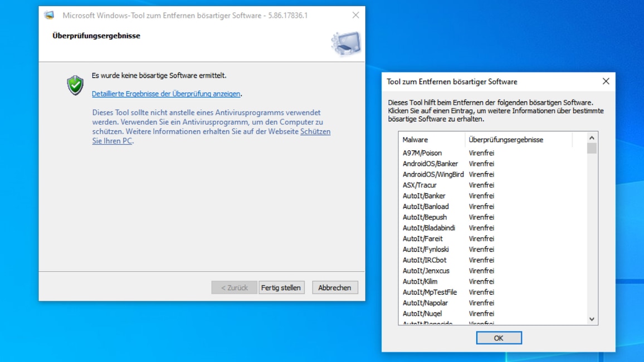Click 'Es wurde keine bösartige Software ermittelt' text

[x=159, y=76]
